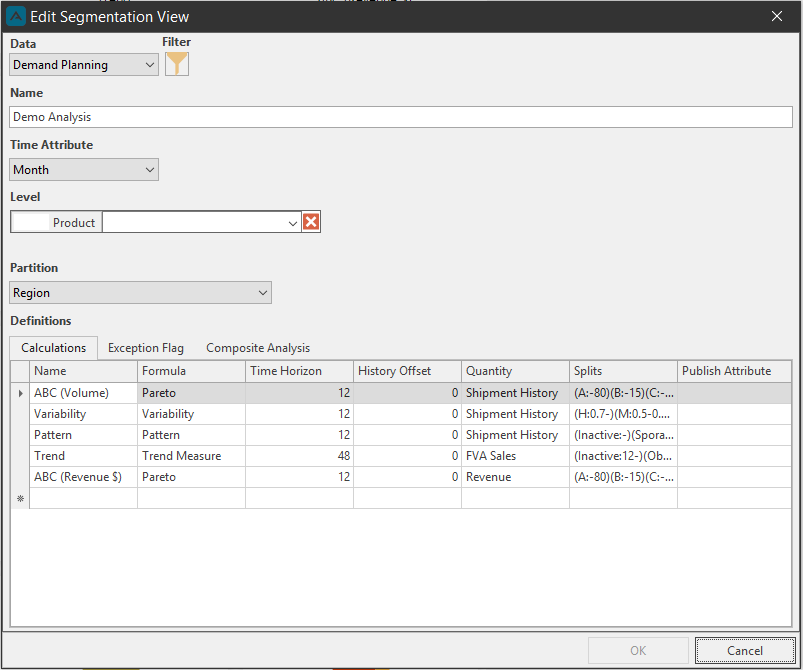Select the ABC (Revenue $) name cell
Image resolution: width=803 pixels, height=670 pixels.
pyautogui.click(x=83, y=477)
